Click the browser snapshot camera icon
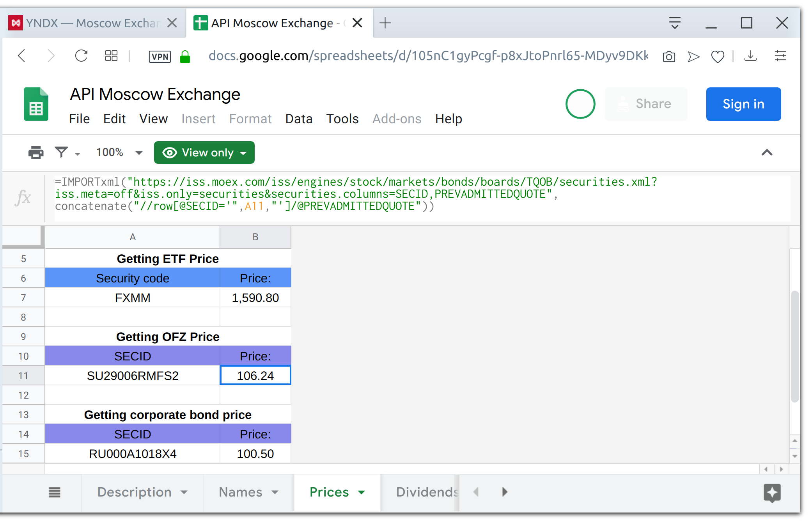 (669, 57)
